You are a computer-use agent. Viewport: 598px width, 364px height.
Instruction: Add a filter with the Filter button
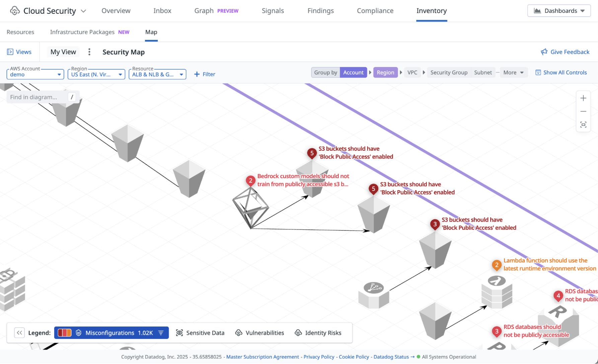205,74
